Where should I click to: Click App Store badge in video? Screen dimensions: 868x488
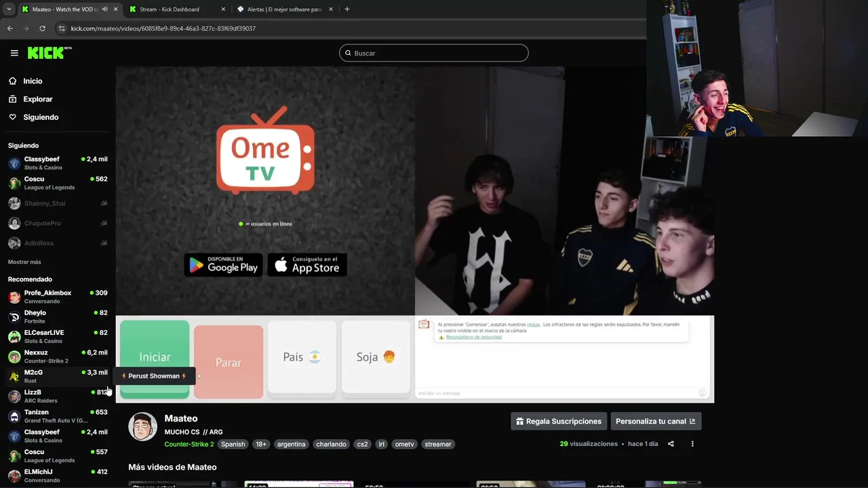(307, 265)
